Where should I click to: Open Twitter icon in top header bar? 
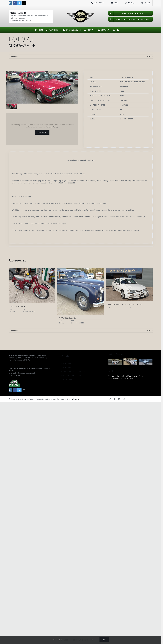[x=20, y=3]
